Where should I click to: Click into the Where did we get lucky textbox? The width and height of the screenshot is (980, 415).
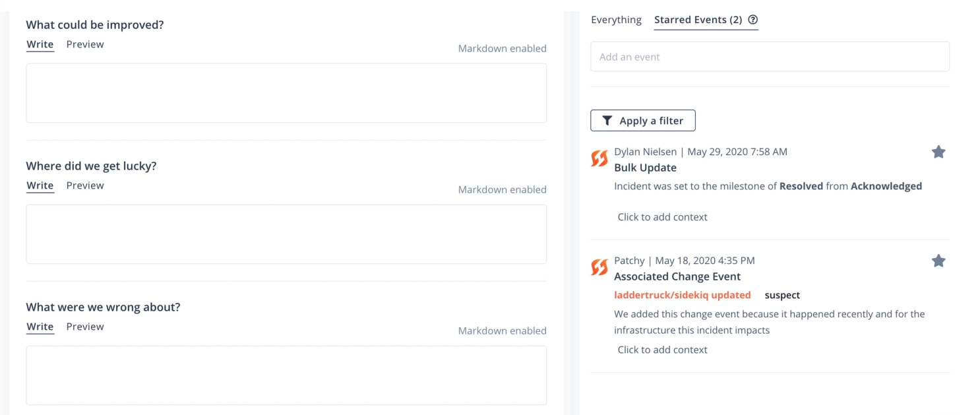click(x=286, y=234)
